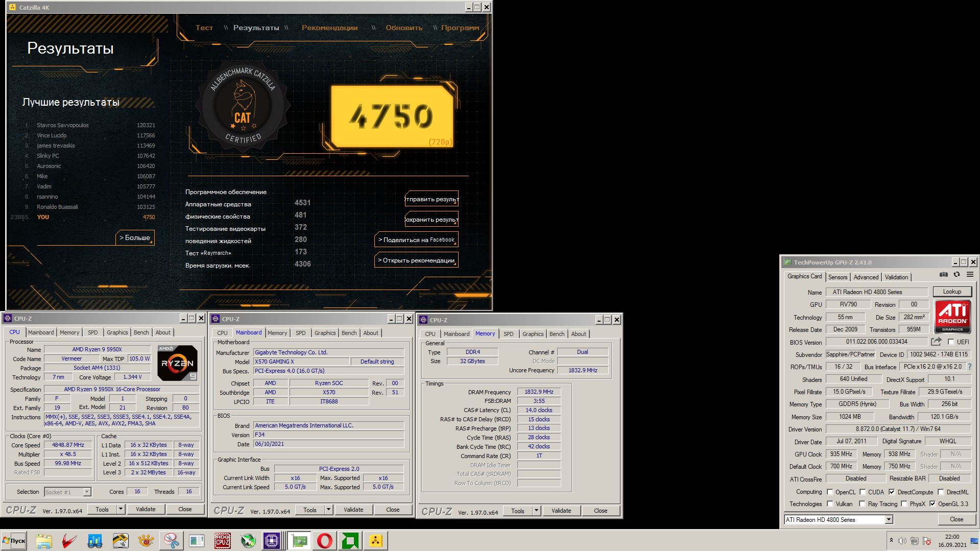Expand the Больше link in Catzilla
This screenshot has height=551, width=980.
135,237
